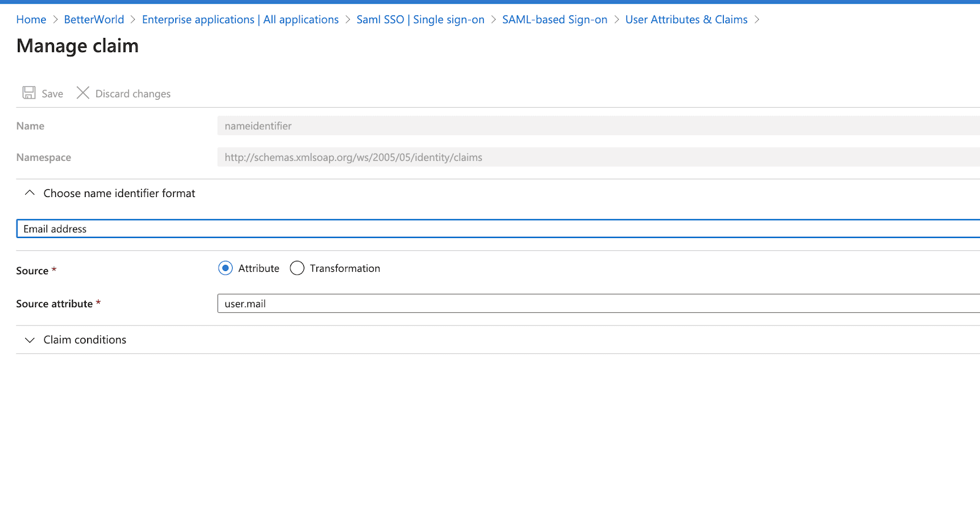Viewport: 980px width, 527px height.
Task: Go to the Home breadcrumb
Action: tap(31, 20)
